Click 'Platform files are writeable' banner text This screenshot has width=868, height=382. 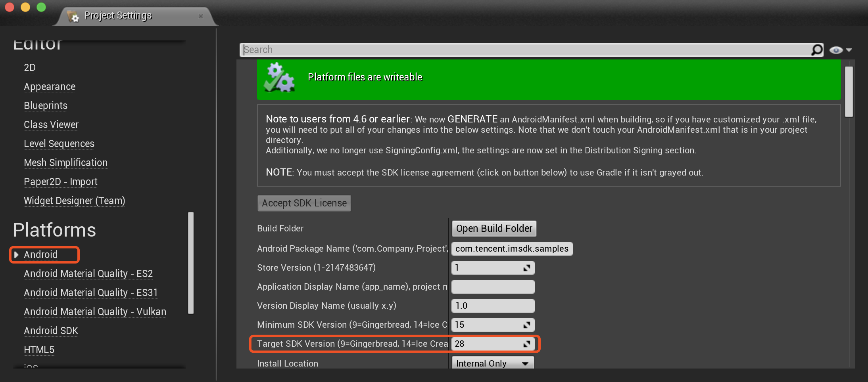(365, 77)
